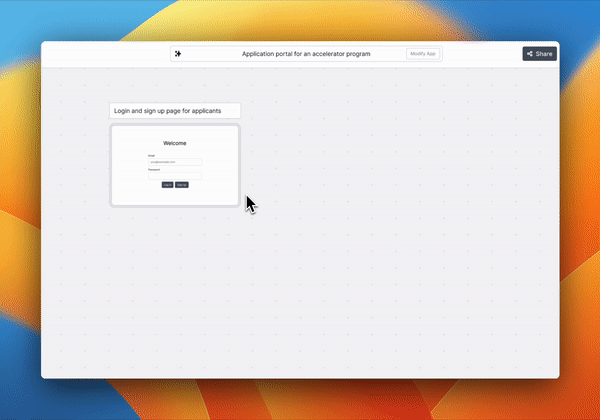Click the share icon inside Share button

point(529,54)
